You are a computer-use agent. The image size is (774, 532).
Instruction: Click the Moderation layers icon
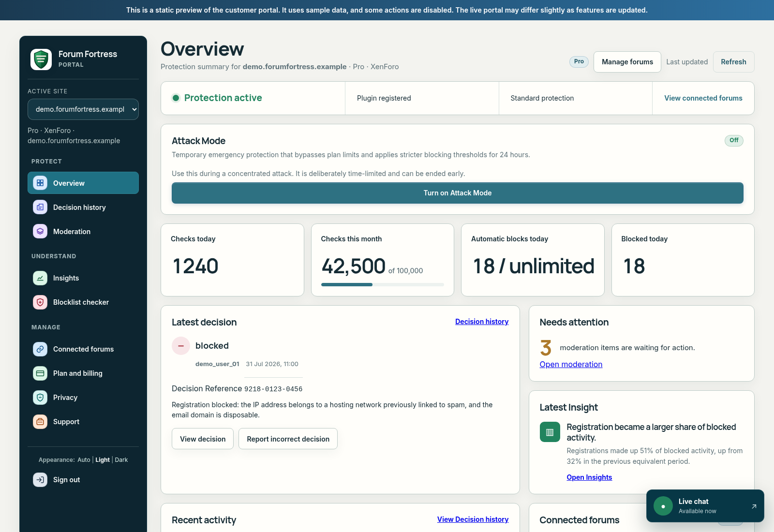click(40, 231)
